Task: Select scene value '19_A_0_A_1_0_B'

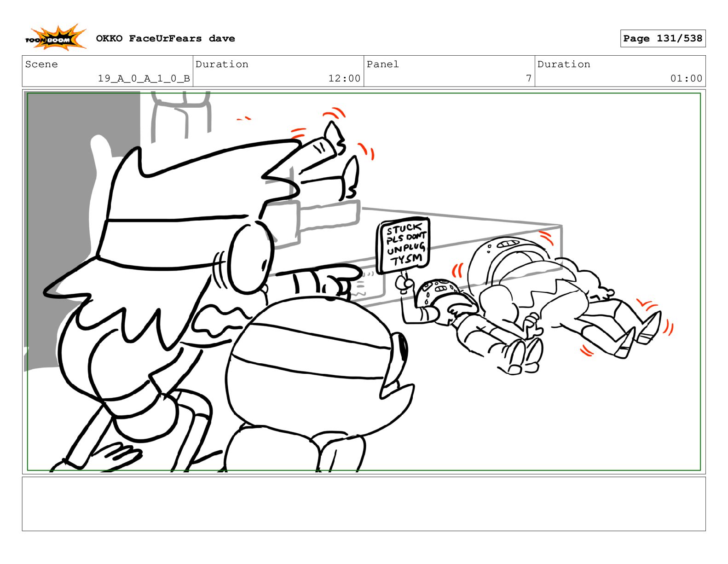Action: coord(144,78)
